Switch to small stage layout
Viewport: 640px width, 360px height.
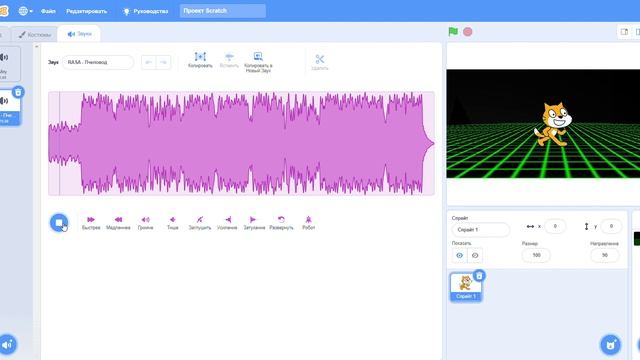pos(624,31)
